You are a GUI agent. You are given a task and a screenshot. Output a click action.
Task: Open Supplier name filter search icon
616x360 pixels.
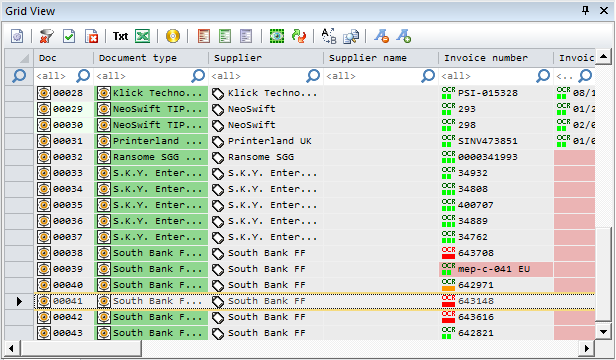coord(428,76)
